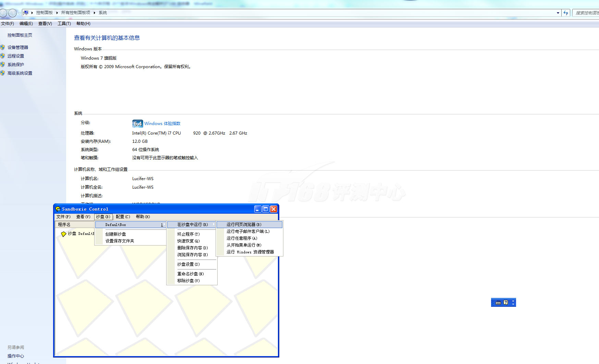
Task: Close the Sandboxie Control window
Action: [273, 209]
